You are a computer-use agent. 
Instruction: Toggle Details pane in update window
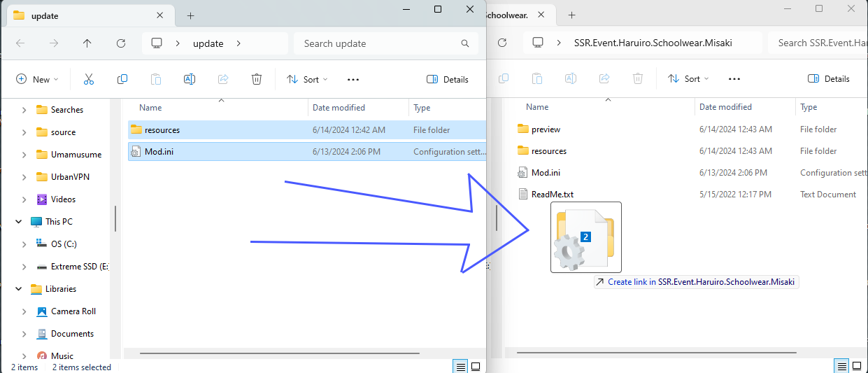click(448, 79)
